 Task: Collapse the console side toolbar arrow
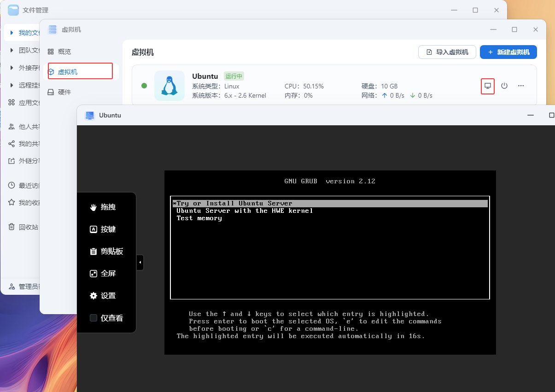tap(140, 263)
